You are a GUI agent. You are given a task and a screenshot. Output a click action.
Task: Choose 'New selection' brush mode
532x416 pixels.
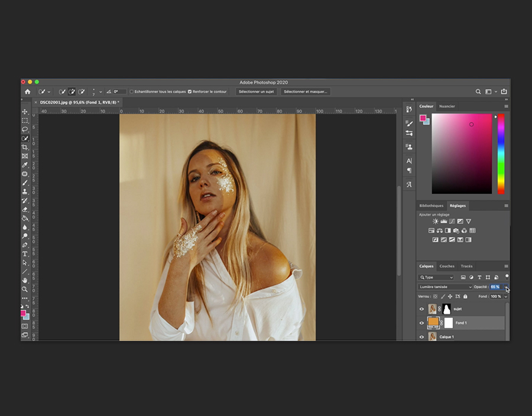click(x=61, y=92)
